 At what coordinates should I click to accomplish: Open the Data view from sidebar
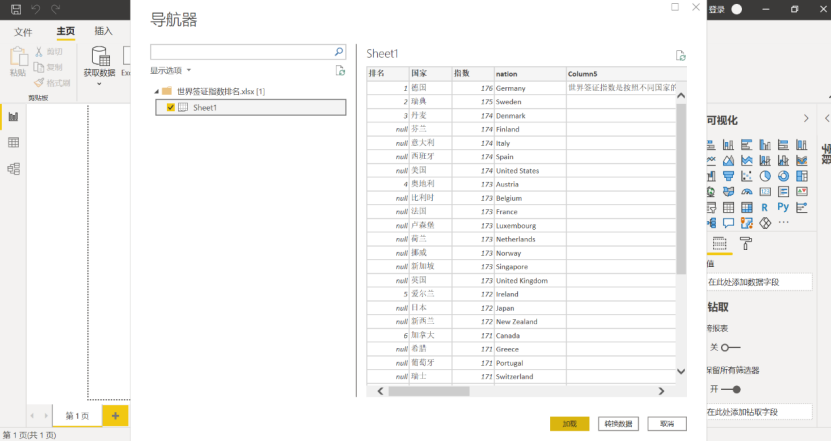13,142
